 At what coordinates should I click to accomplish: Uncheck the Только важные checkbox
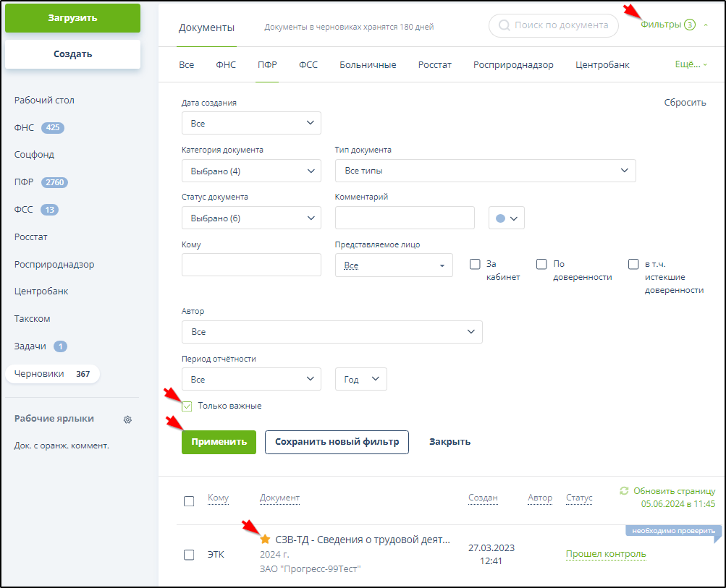click(187, 406)
